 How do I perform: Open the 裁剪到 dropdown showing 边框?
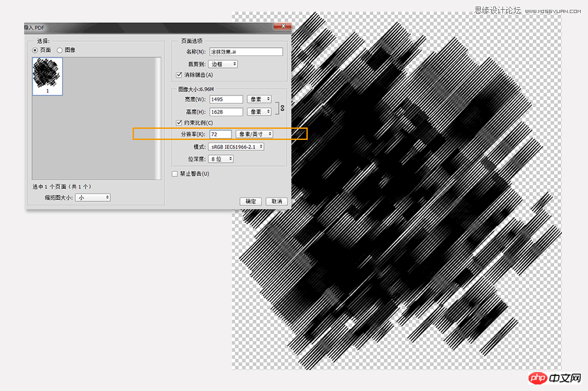coord(223,64)
